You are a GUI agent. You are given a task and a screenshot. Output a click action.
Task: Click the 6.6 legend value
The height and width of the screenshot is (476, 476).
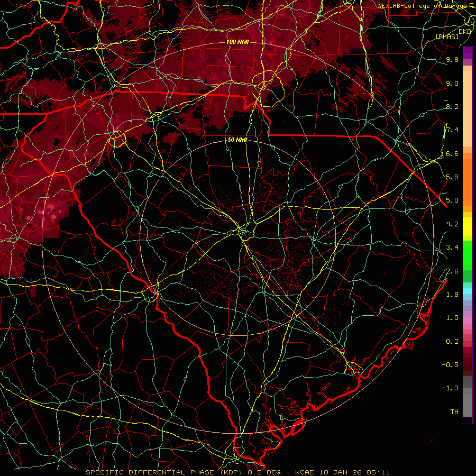pos(452,154)
